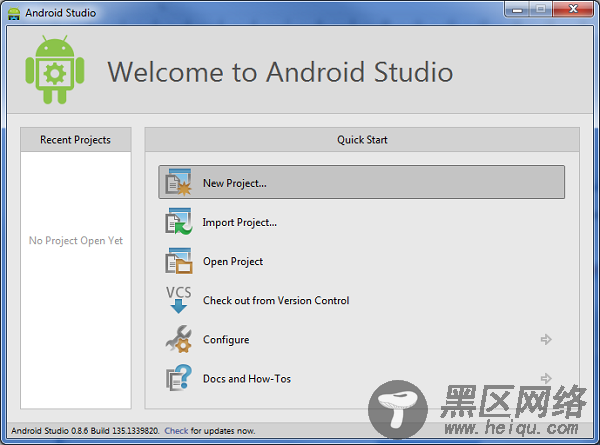Close the Android Studio window
The image size is (600, 445).
[x=573, y=9]
